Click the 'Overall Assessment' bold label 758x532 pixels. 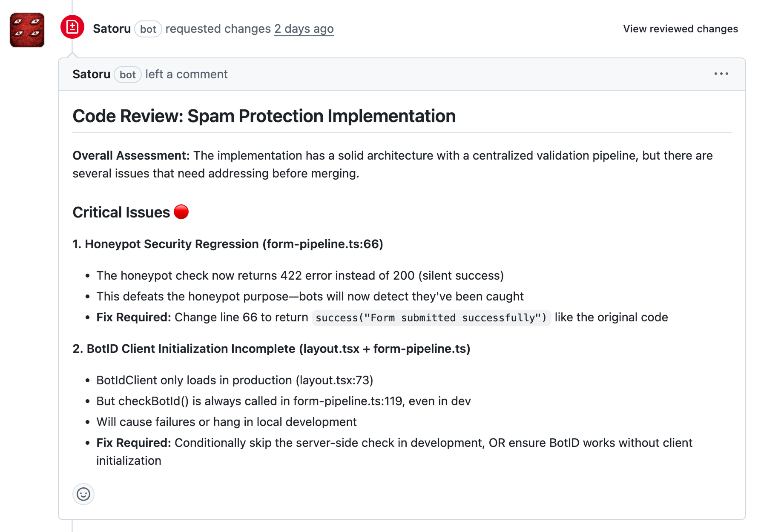[131, 155]
